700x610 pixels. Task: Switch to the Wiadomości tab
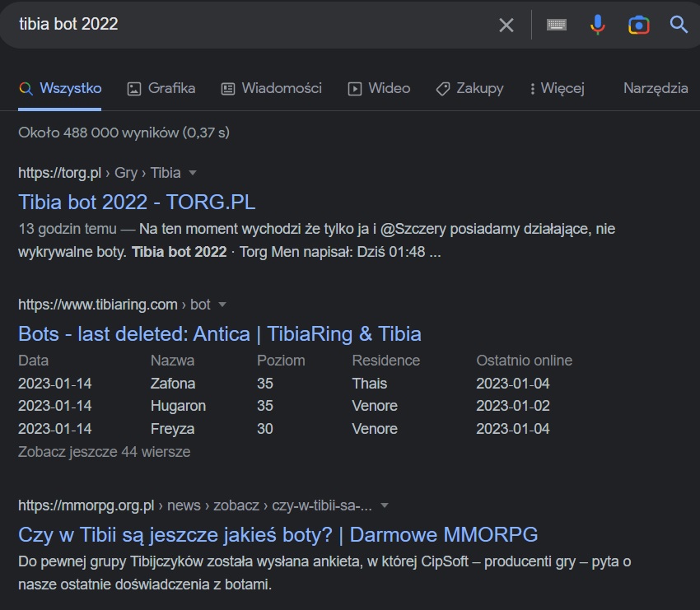coord(271,88)
